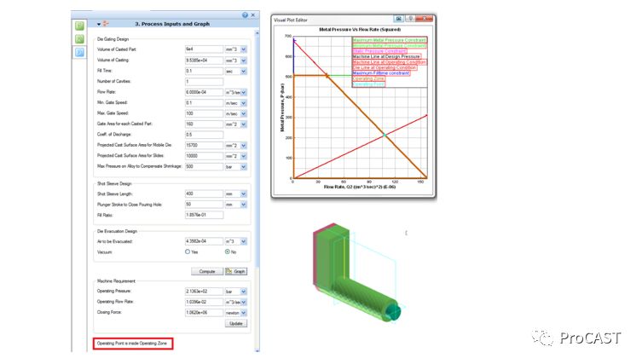642x364 pixels.
Task: Select Yes for Vacuum
Action: coord(188,251)
